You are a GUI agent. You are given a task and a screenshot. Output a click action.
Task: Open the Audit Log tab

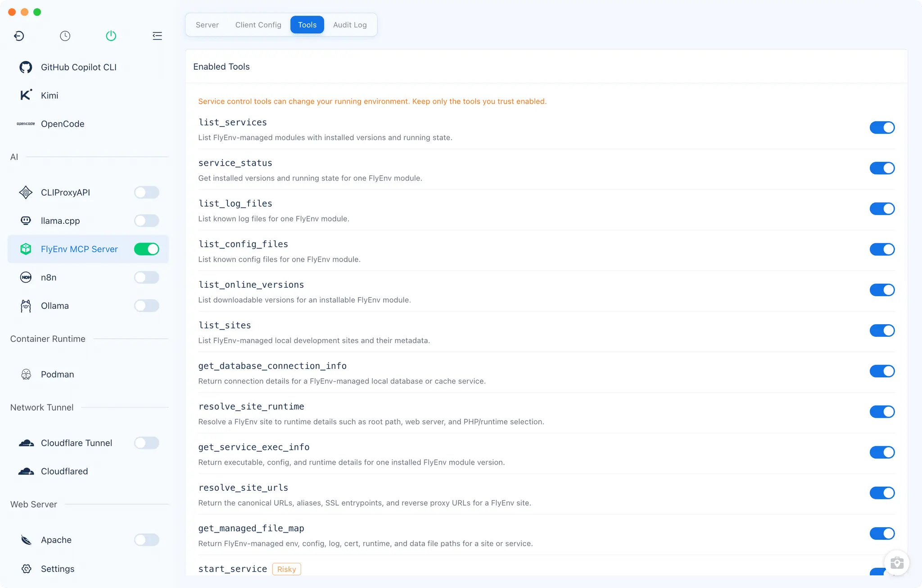350,25
